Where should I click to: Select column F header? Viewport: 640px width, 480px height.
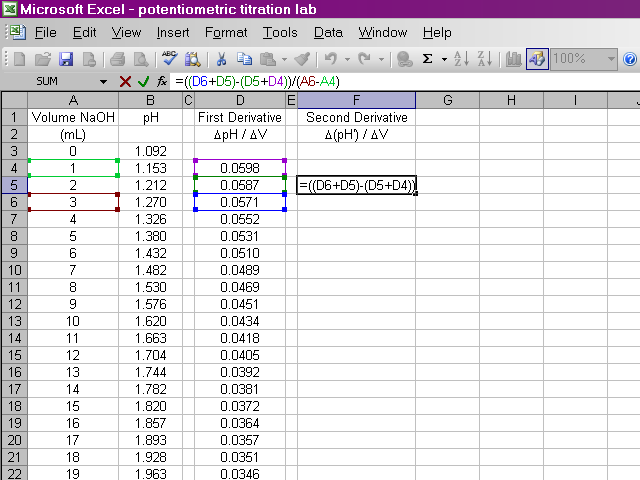pyautogui.click(x=356, y=100)
